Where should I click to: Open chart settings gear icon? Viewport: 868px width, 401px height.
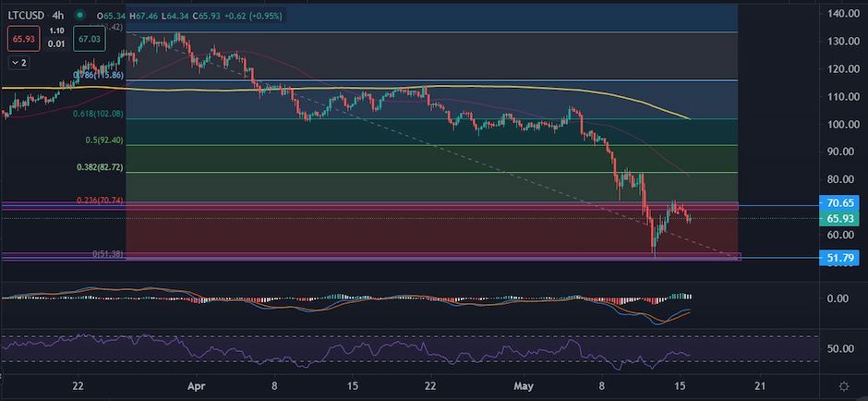pyautogui.click(x=844, y=385)
